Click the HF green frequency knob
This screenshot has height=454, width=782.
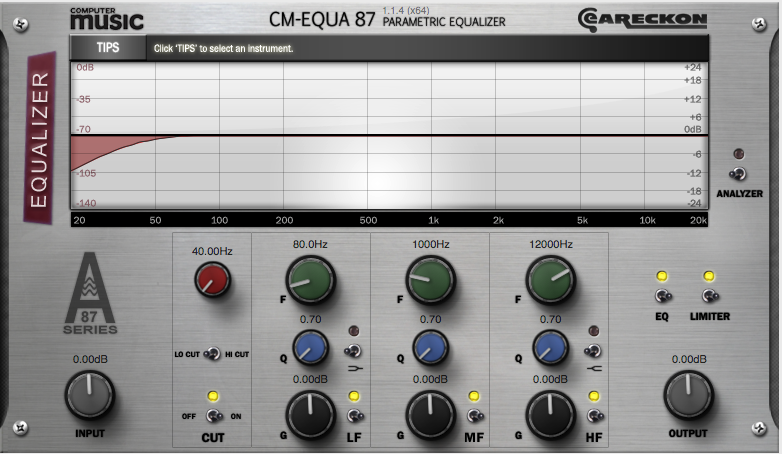click(x=551, y=280)
